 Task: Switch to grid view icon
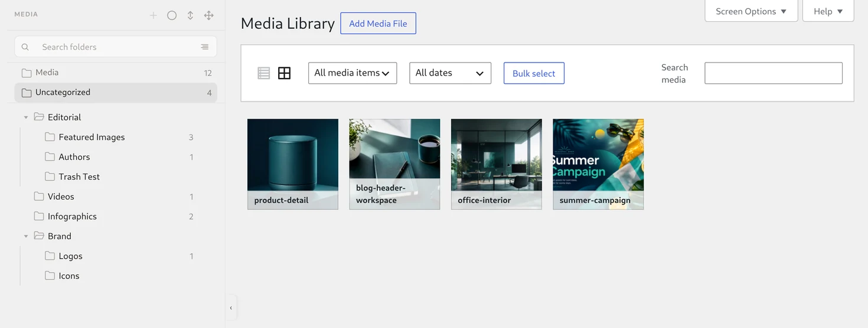click(284, 73)
